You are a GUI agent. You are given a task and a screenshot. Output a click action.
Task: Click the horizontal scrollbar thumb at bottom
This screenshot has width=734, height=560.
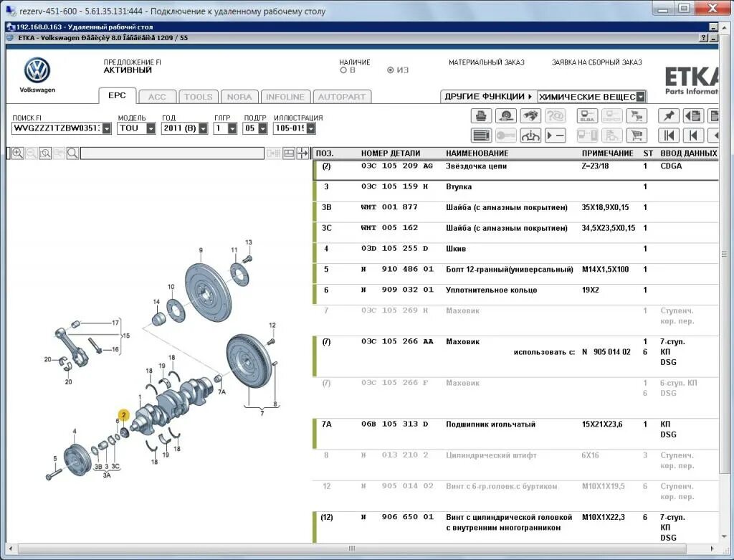pos(351,549)
